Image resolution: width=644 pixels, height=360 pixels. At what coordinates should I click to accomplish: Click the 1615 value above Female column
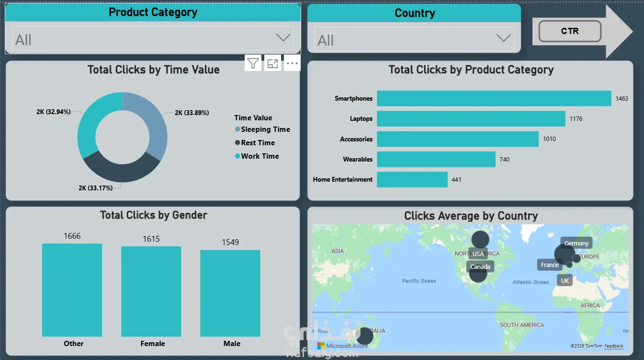point(151,239)
